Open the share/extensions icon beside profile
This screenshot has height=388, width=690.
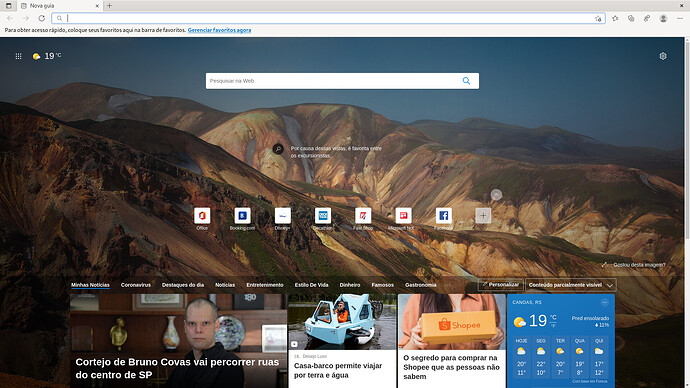(x=647, y=18)
